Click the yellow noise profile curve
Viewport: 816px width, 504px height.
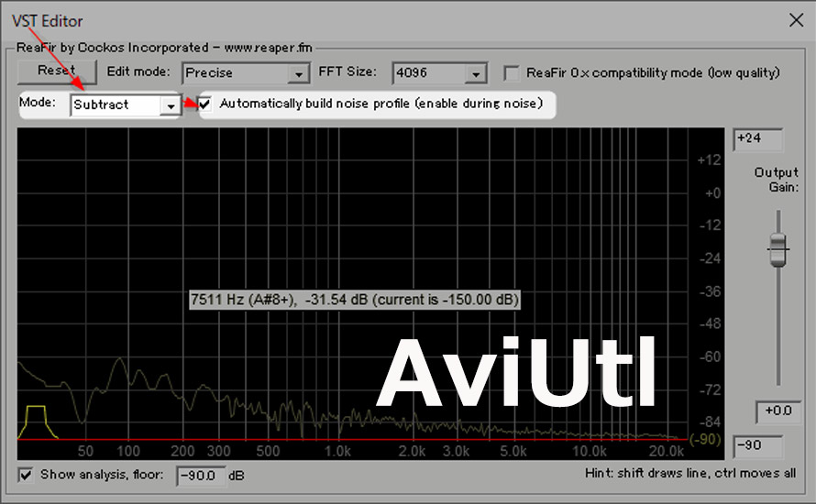click(x=36, y=408)
